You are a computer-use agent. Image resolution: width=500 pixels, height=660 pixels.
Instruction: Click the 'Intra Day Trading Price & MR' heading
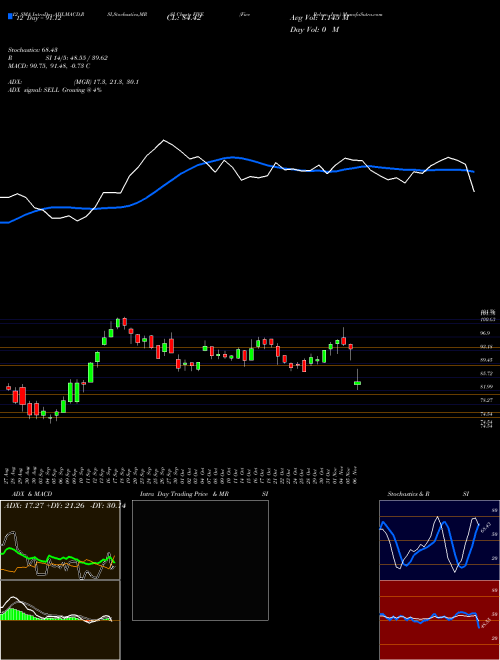coord(184,494)
